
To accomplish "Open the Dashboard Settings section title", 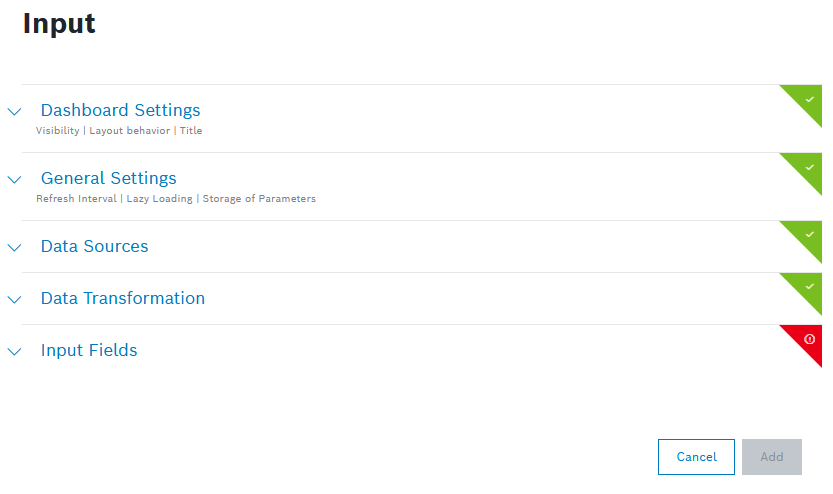I will [120, 110].
